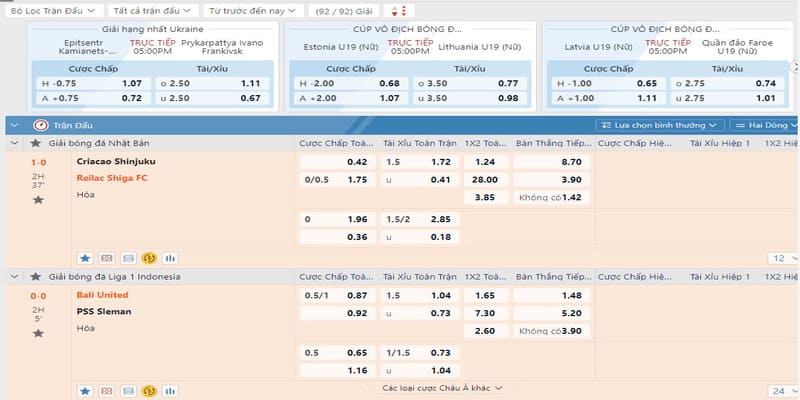Click the Bali United team name
800x400 pixels.
pyautogui.click(x=103, y=295)
